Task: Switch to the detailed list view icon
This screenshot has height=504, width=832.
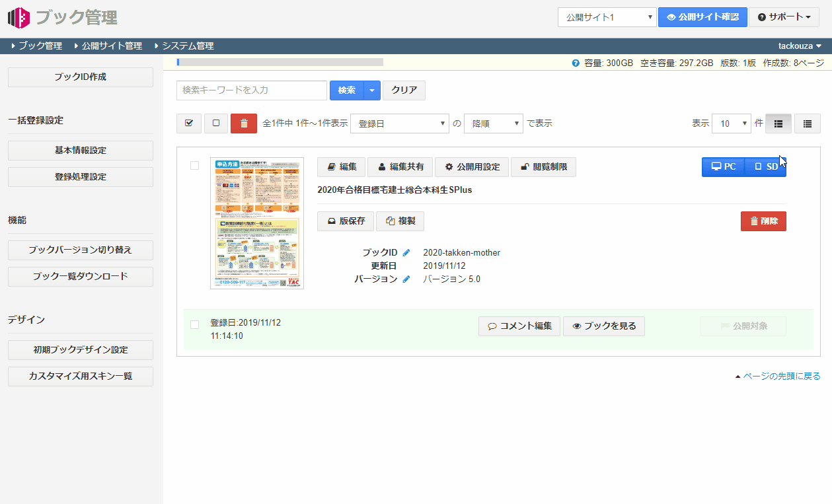Action: click(x=778, y=124)
